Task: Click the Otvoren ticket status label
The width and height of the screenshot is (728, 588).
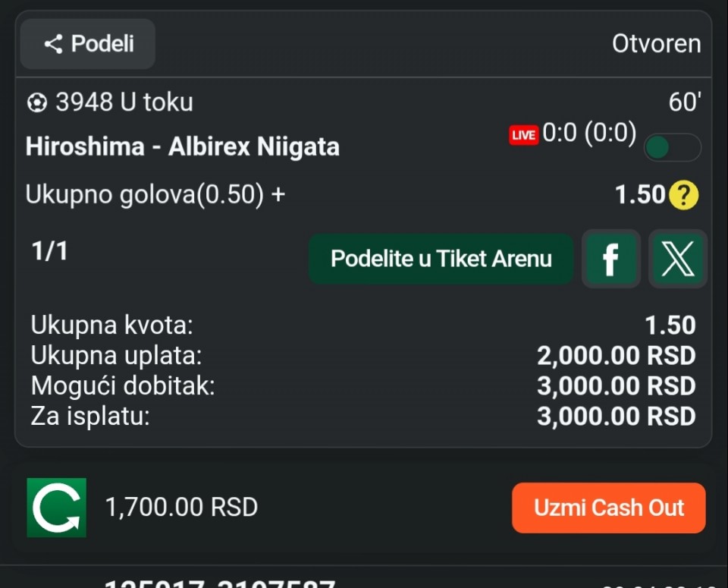Action: tap(656, 44)
